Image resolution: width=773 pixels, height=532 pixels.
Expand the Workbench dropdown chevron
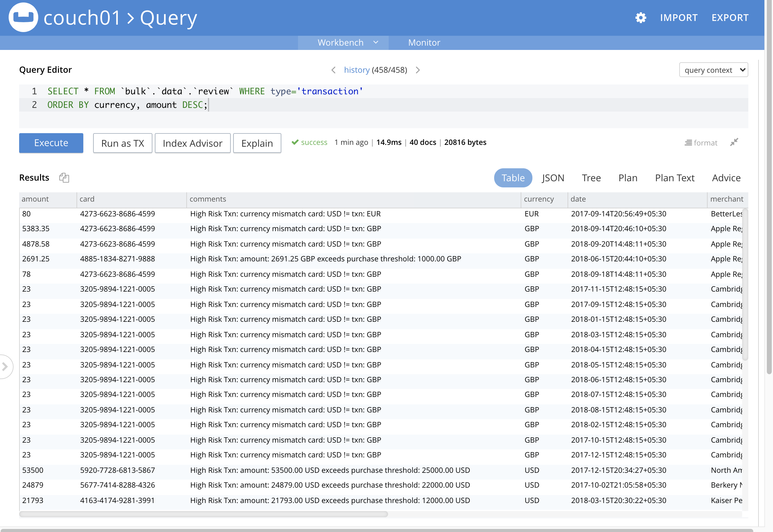376,42
